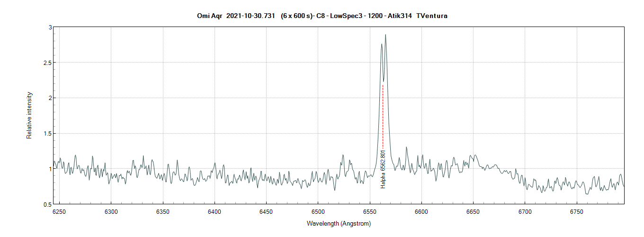Image resolution: width=644 pixels, height=237 pixels.
Task: Click the 3 y-axis tick label
Action: pos(50,27)
